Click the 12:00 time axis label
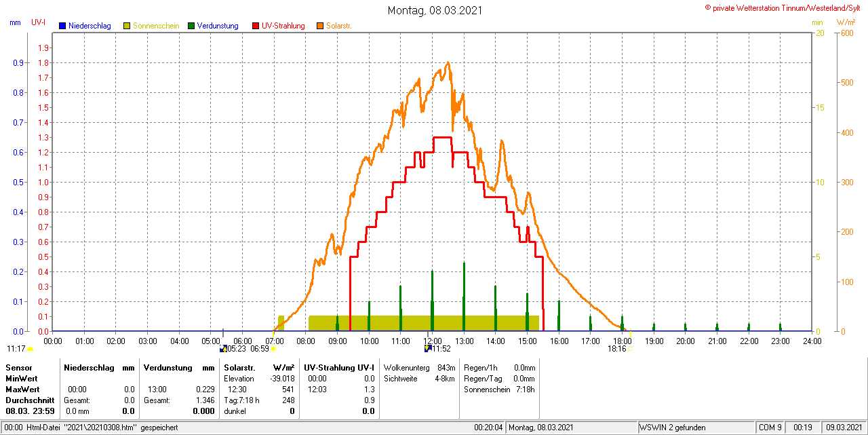The image size is (868, 435). [433, 341]
